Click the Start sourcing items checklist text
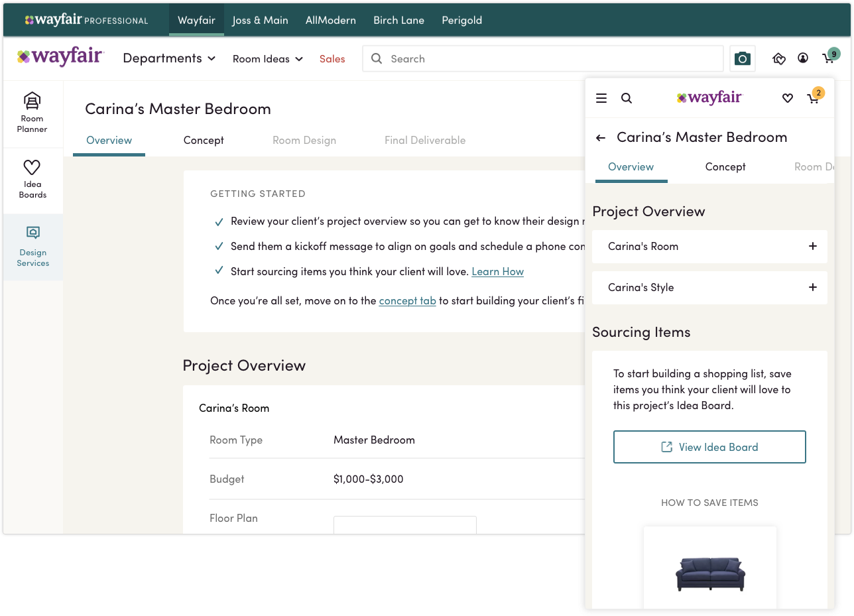The width and height of the screenshot is (854, 616). pyautogui.click(x=350, y=272)
